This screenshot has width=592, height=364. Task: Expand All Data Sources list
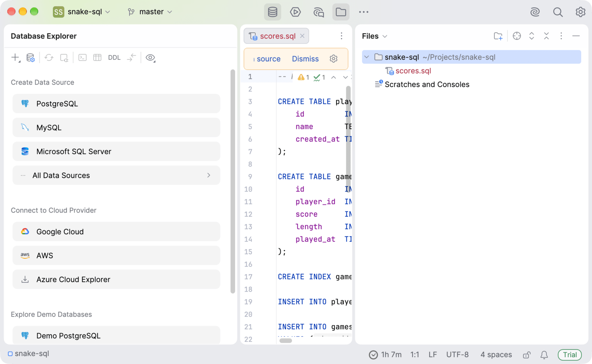click(116, 176)
